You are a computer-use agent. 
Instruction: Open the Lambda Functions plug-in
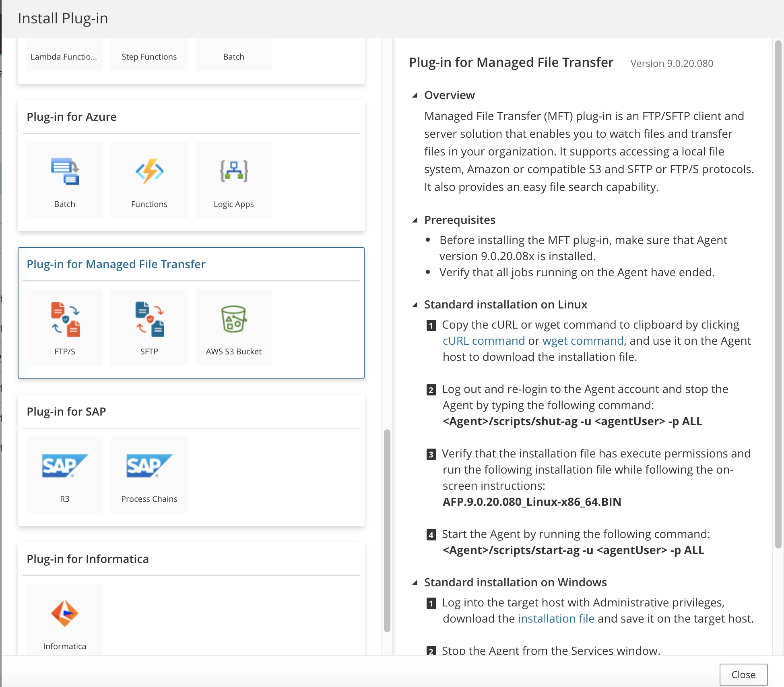[x=64, y=56]
